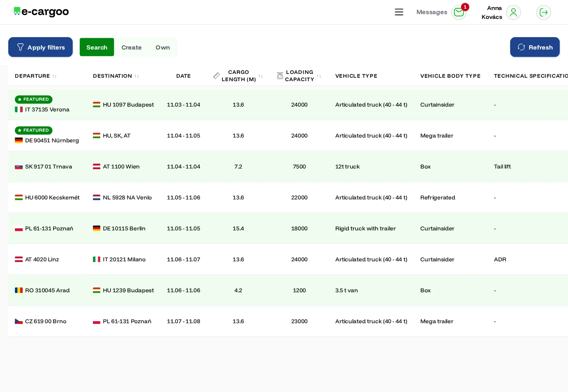Switch to the Own tab
Viewport: 568px width, 392px height.
tap(162, 47)
